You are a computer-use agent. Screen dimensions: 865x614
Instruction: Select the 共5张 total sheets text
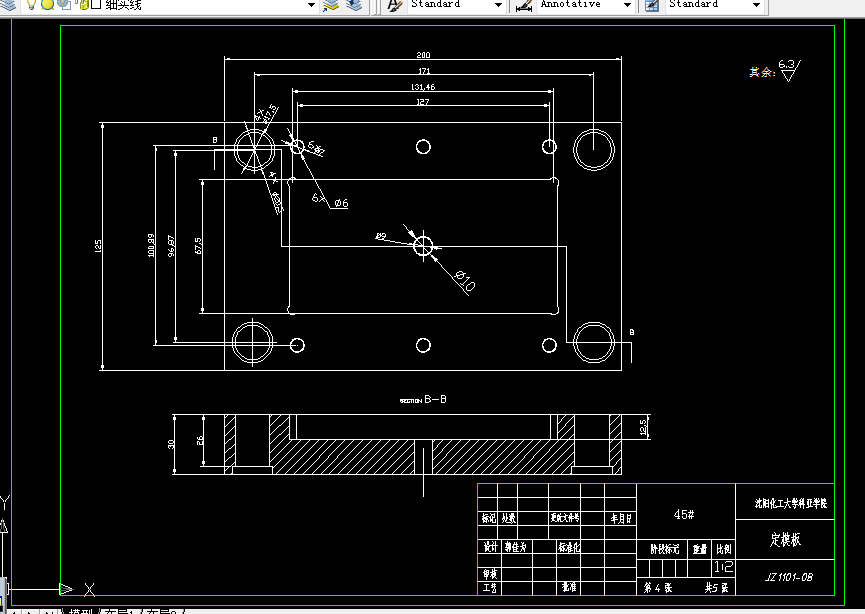point(716,588)
